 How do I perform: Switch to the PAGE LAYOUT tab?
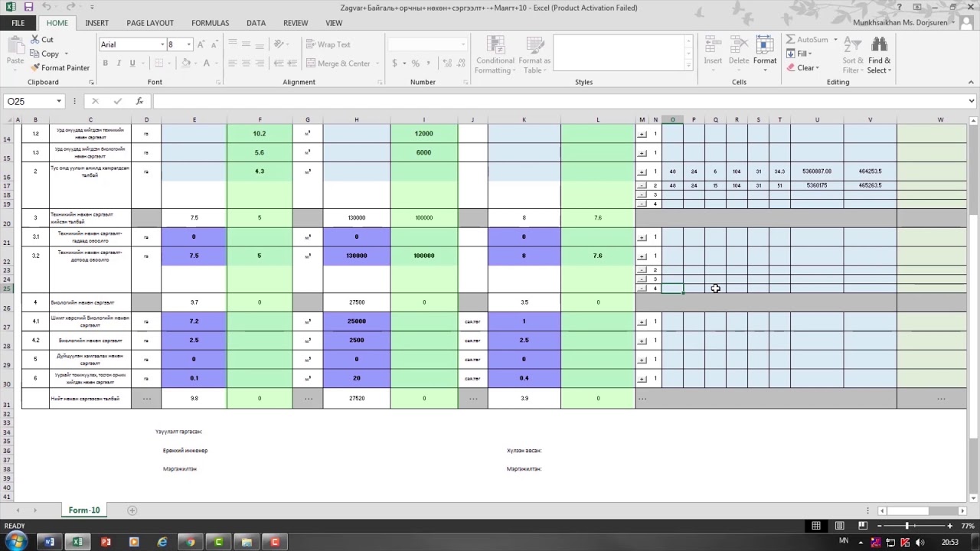point(150,23)
